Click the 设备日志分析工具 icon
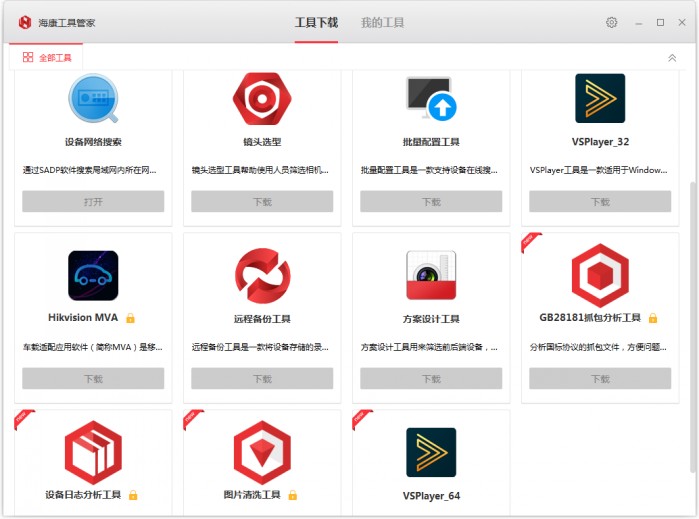699x519 pixels. [x=93, y=452]
